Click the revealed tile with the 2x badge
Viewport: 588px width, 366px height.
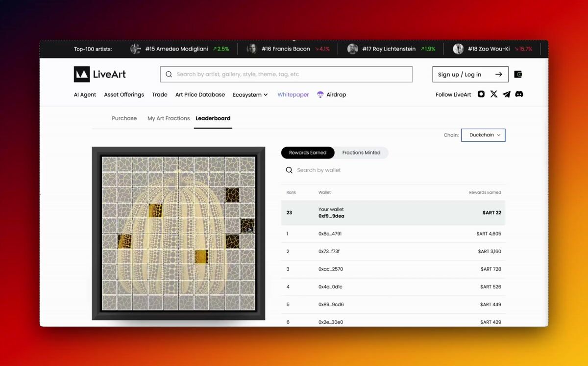tap(247, 226)
